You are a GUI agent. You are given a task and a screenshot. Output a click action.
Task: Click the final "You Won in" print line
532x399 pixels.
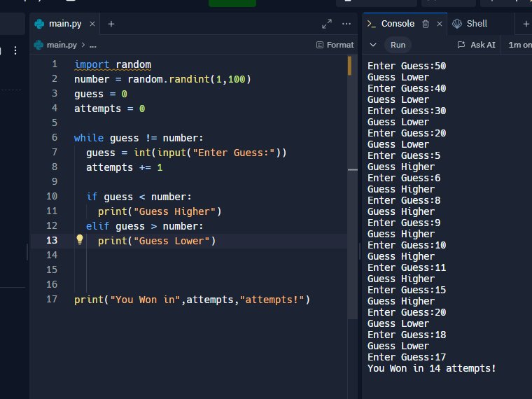pos(192,300)
